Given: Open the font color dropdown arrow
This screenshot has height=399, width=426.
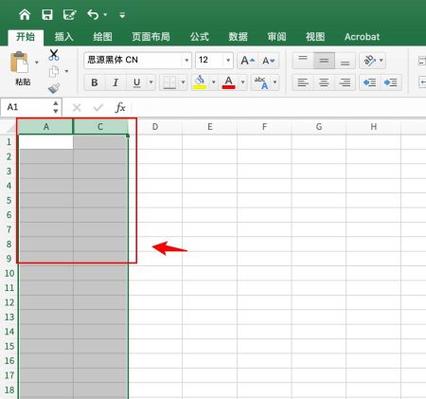Looking at the screenshot, I should [x=243, y=82].
